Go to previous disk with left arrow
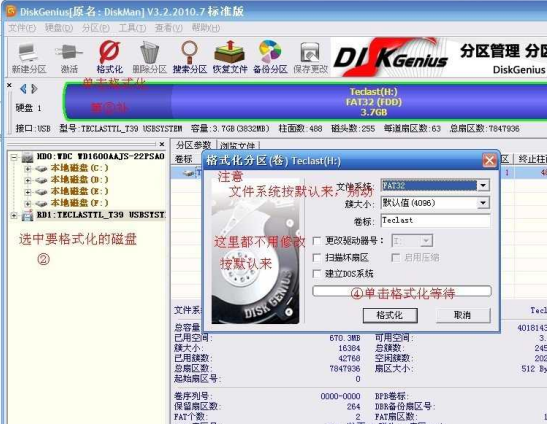The image size is (549, 426). click(x=23, y=89)
